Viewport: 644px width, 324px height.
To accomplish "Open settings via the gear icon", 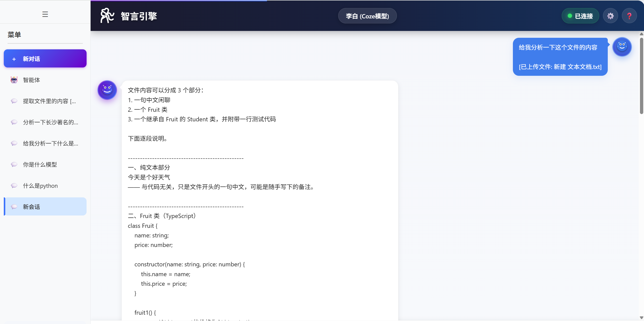I will tap(610, 16).
